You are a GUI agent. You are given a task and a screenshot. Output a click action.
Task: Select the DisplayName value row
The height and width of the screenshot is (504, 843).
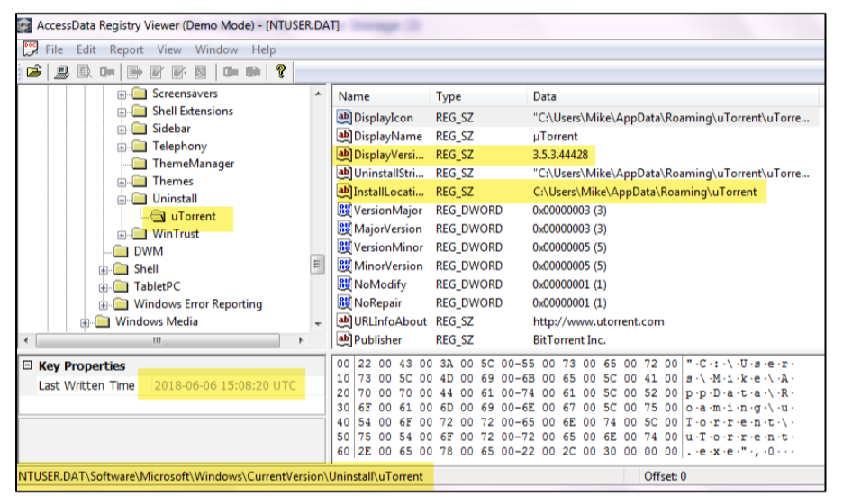coord(577,136)
